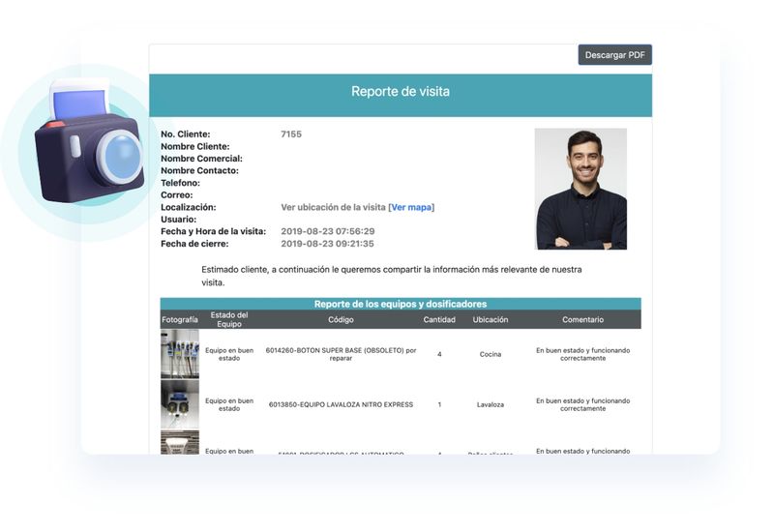Click quantity 1 in the Lavaloza row
Viewport: 774px width, 532px height.
439,404
